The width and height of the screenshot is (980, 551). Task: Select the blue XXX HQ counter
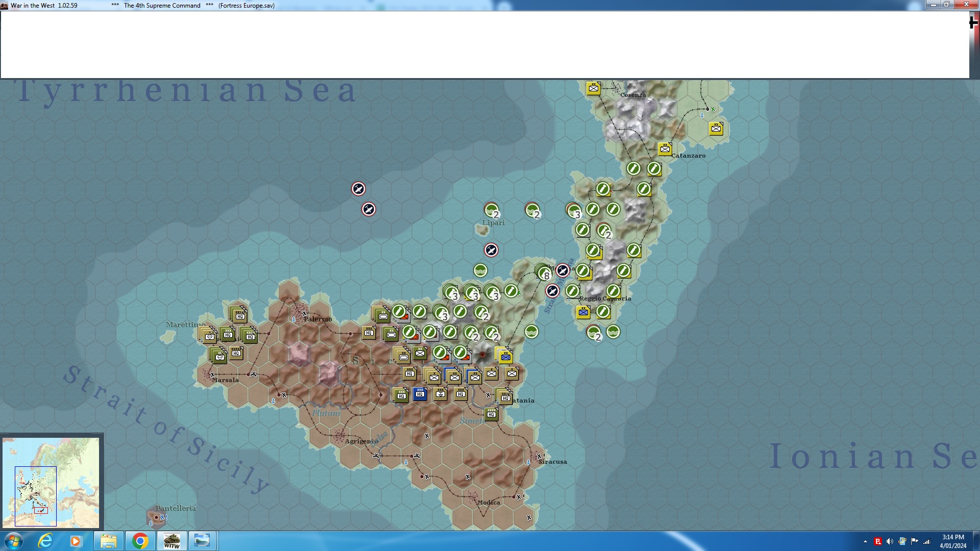420,394
